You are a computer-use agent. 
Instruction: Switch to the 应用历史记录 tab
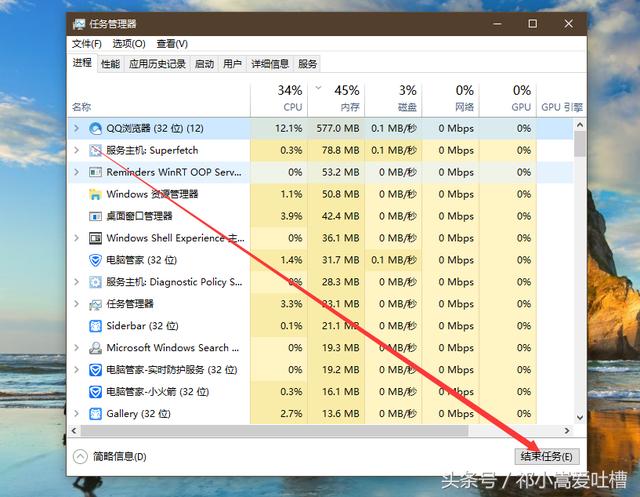pos(157,64)
